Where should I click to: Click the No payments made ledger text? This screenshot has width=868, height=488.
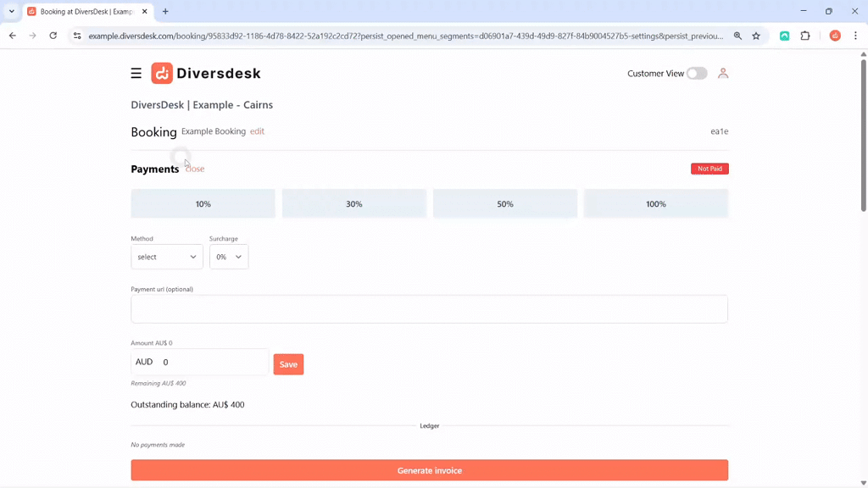pyautogui.click(x=158, y=444)
